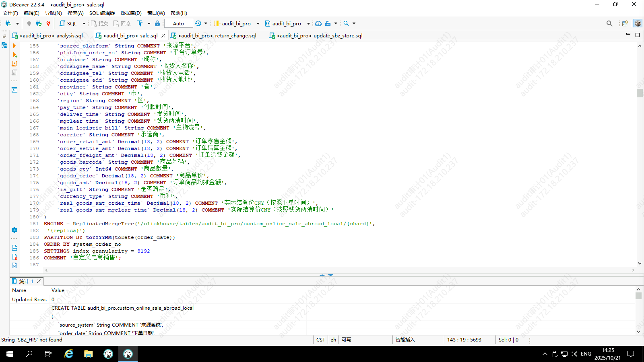Viewport: 644px width, 362px height.
Task: Toggle the transaction lock icon
Action: [x=157, y=24]
